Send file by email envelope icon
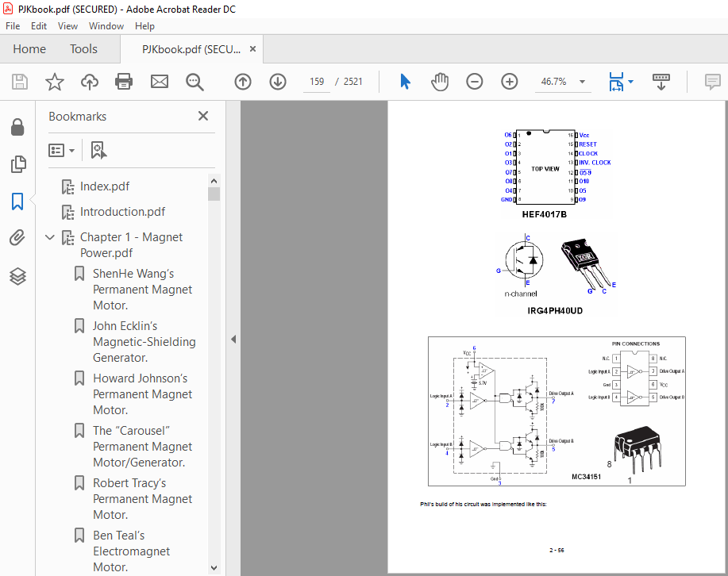The image size is (728, 576). (x=160, y=83)
